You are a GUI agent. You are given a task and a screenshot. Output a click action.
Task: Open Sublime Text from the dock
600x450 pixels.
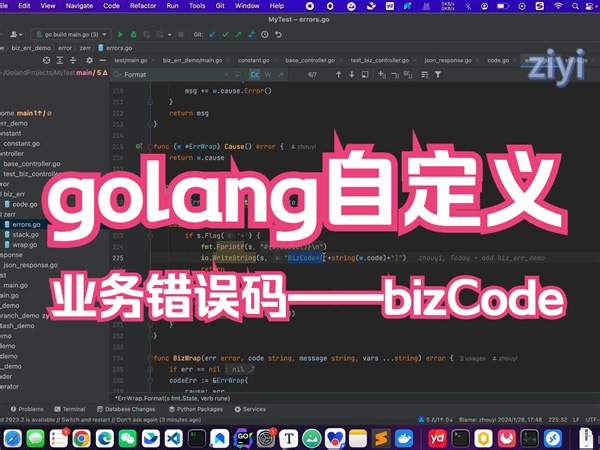point(381,438)
